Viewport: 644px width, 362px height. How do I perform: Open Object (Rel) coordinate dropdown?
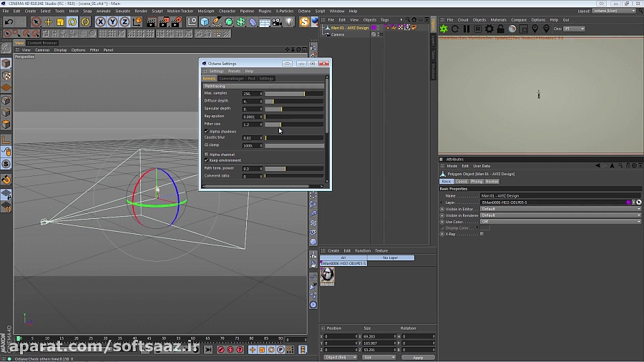coord(340,358)
